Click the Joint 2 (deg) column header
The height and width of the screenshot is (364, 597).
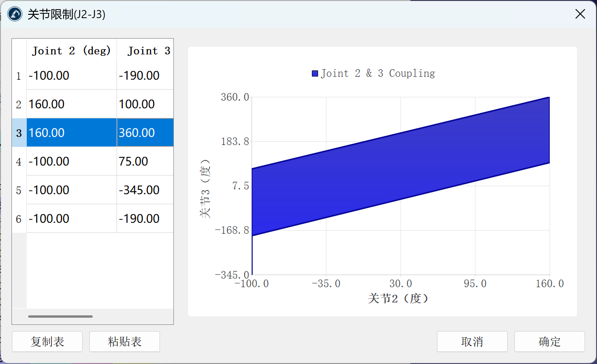coord(72,51)
